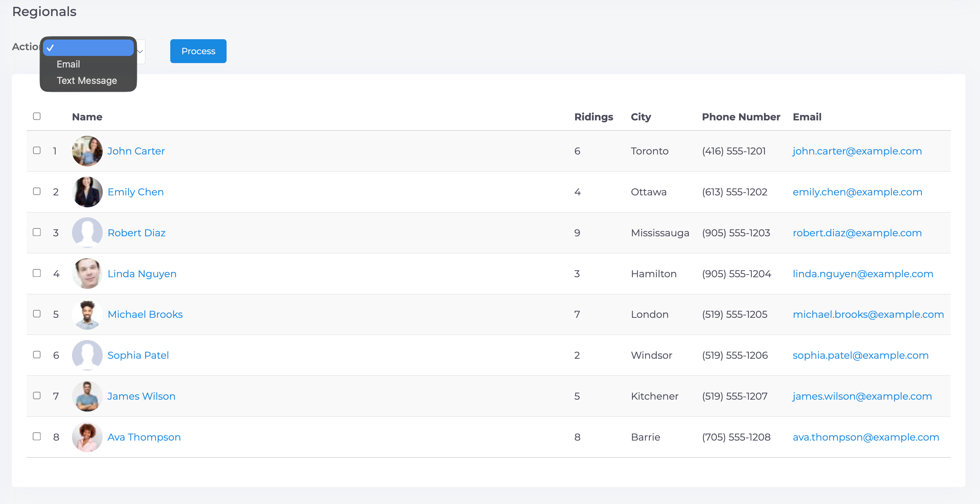
Task: Open Linda Nguyen's profile link
Action: (142, 274)
